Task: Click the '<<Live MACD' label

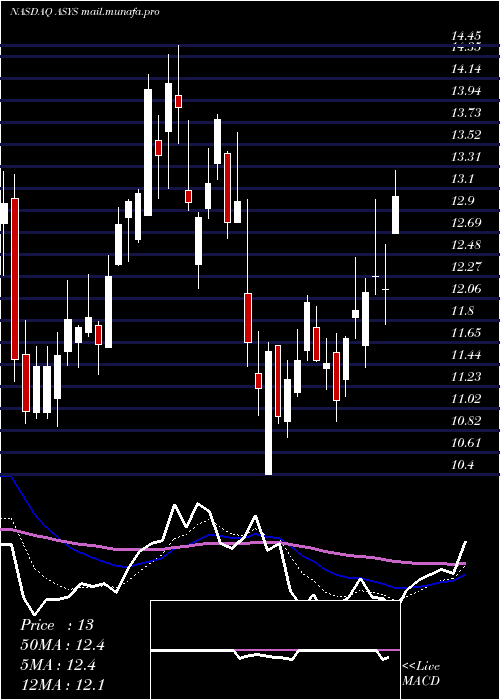Action: 421,674
